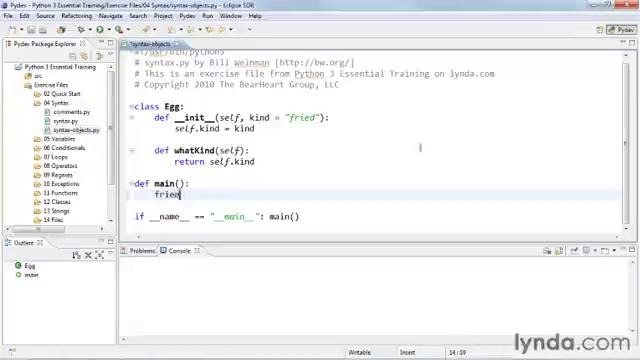Open the Forward navigation dropdown arrow
Screen dimensions: 640x360
[x=231, y=30]
